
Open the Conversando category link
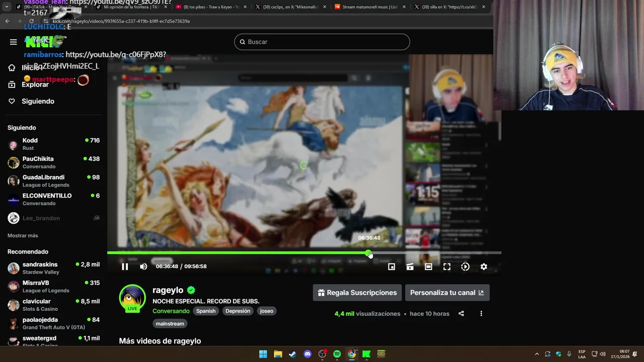coord(171,311)
